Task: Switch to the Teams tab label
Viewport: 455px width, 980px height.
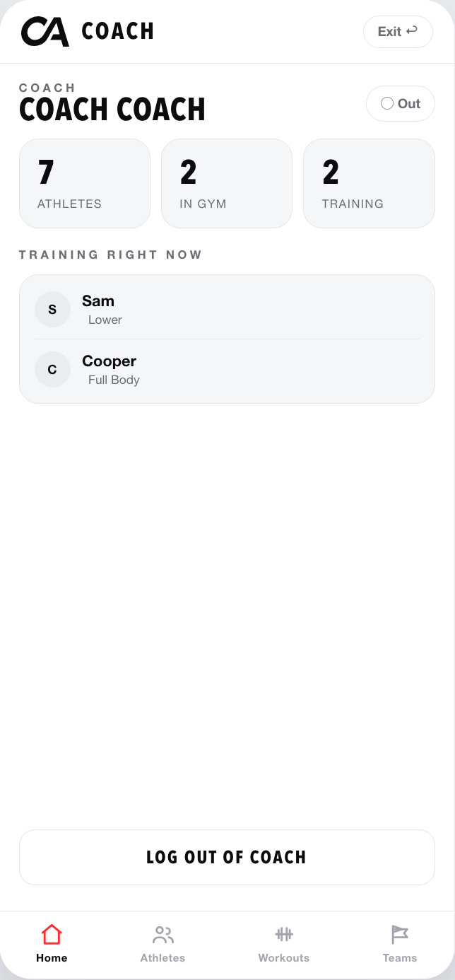Action: [x=400, y=958]
